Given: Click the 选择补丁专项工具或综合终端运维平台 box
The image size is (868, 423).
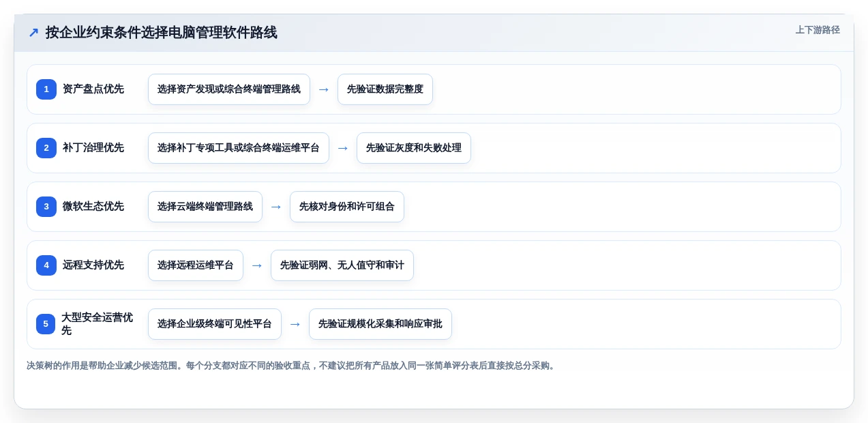Looking at the screenshot, I should tap(239, 148).
